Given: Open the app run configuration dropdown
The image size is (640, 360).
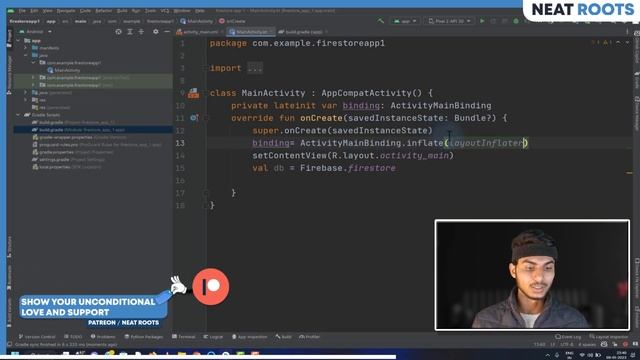Looking at the screenshot, I should click(x=405, y=21).
